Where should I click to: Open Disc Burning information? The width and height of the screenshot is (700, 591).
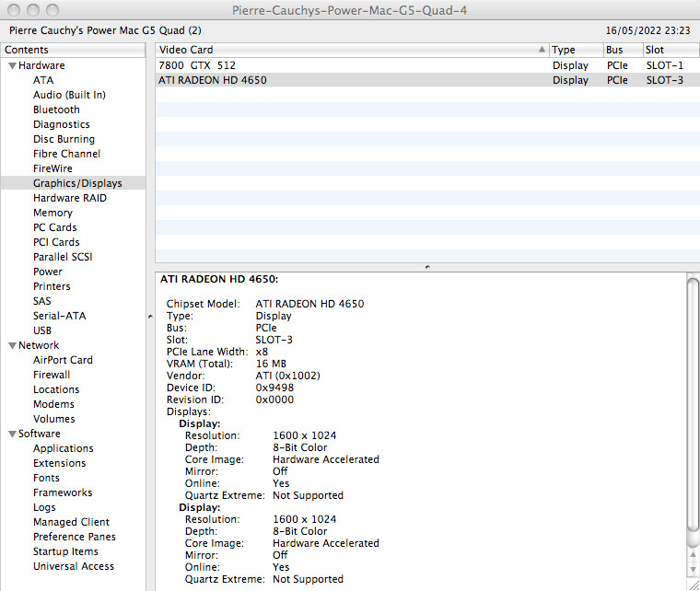point(64,139)
